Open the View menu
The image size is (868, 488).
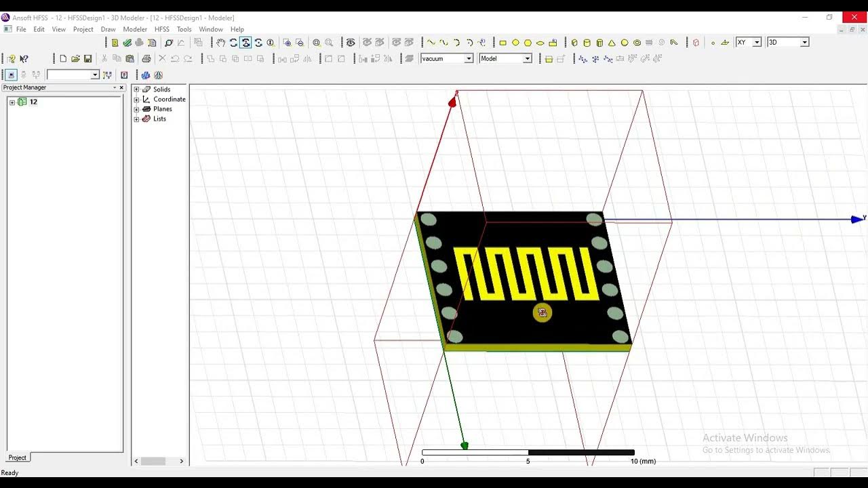click(59, 29)
